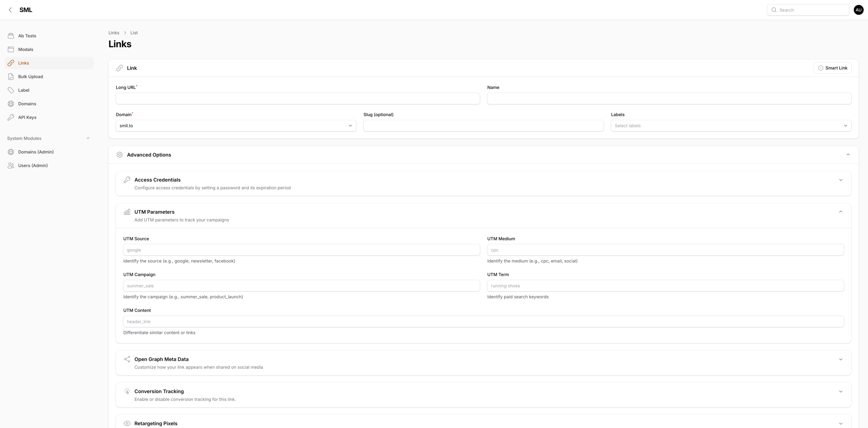Collapse the UTM Parameters section
The image size is (868, 428).
click(840, 212)
